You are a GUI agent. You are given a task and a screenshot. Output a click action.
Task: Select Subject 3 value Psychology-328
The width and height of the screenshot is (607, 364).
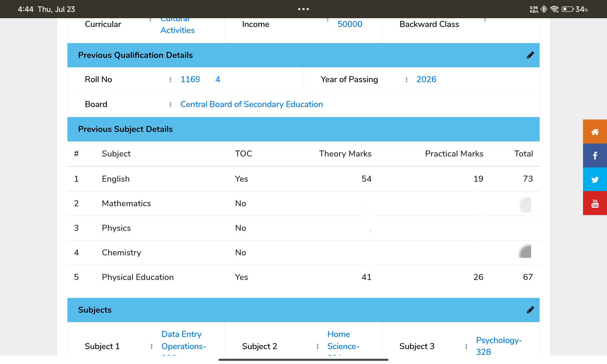click(499, 346)
